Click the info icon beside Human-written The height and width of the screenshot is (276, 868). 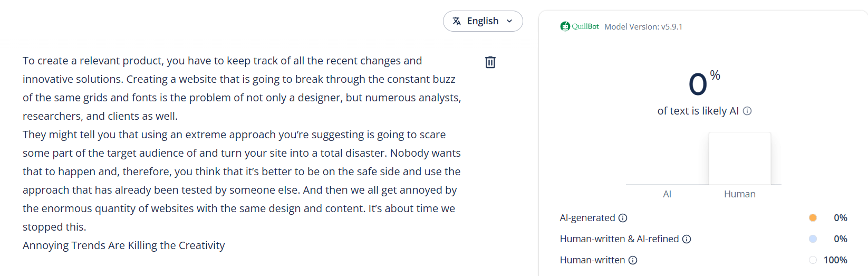tap(633, 260)
